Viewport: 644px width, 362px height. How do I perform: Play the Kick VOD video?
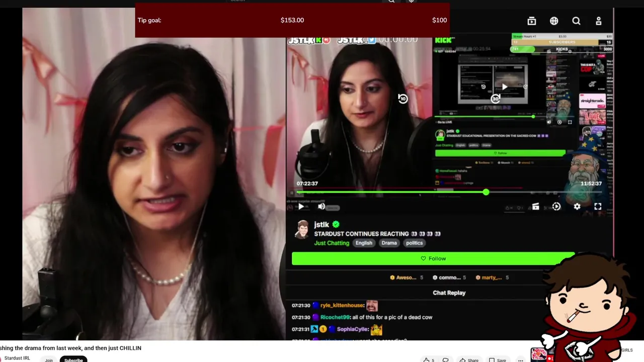301,206
